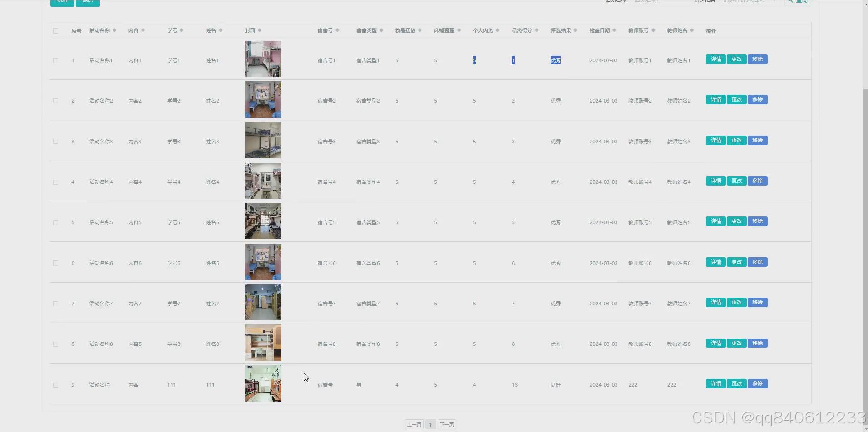This screenshot has width=868, height=432.
Task: Sort by 个人内务 column sort arrows
Action: pyautogui.click(x=498, y=30)
